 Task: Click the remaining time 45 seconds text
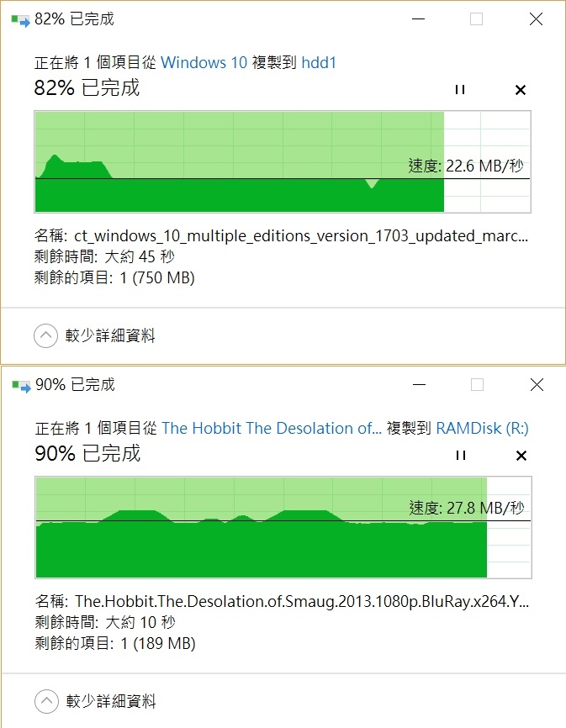(x=104, y=256)
